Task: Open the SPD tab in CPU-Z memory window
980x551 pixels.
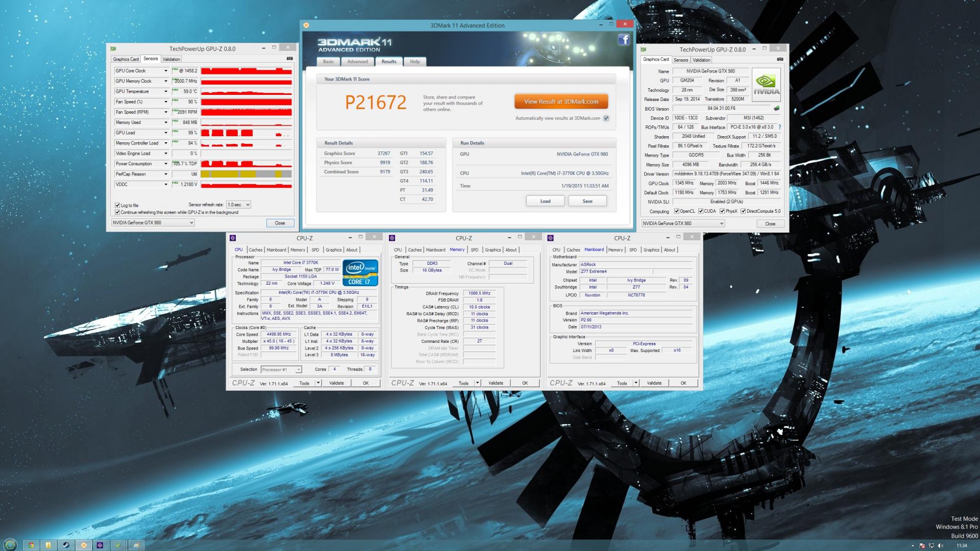Action: pos(474,250)
